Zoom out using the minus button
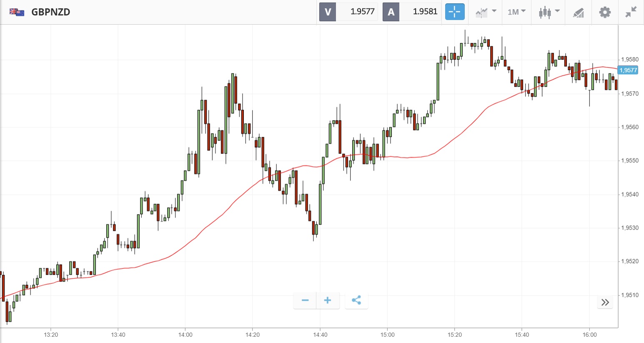 [x=305, y=300]
